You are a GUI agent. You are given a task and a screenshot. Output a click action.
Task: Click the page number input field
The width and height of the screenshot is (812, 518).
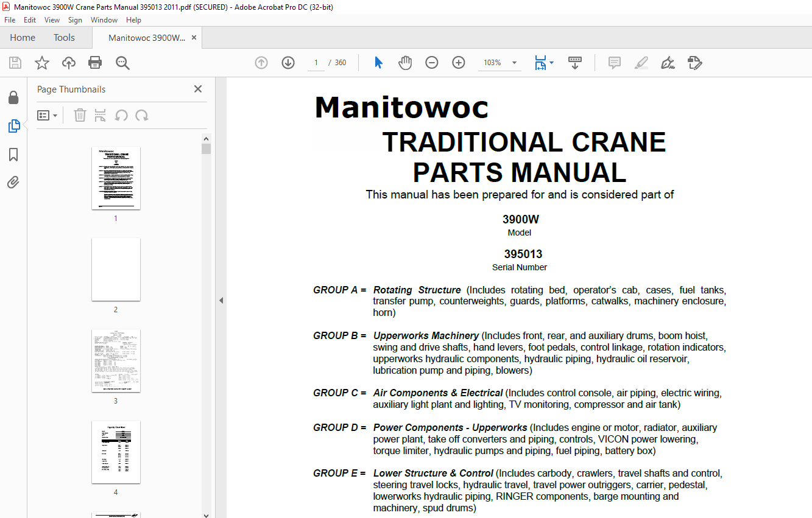pos(316,63)
